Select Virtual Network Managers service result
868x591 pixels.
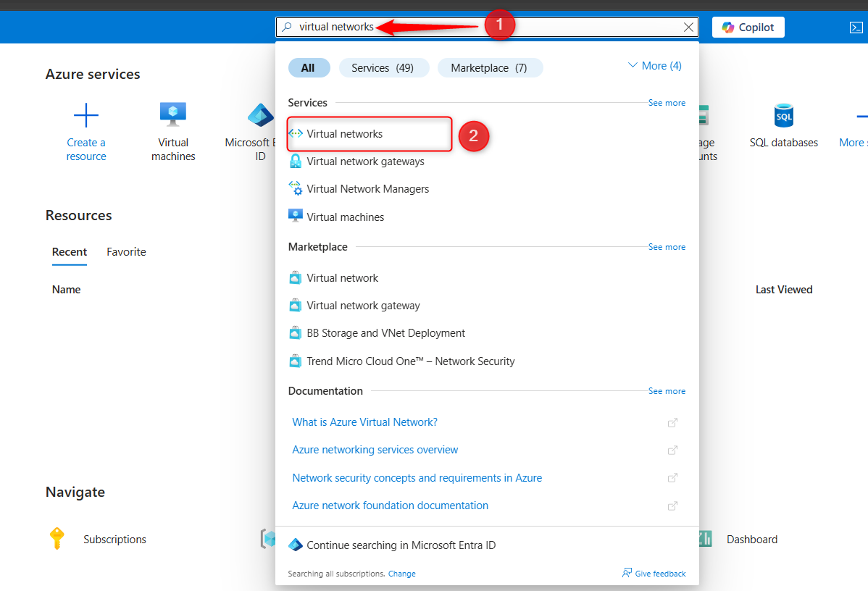(367, 189)
